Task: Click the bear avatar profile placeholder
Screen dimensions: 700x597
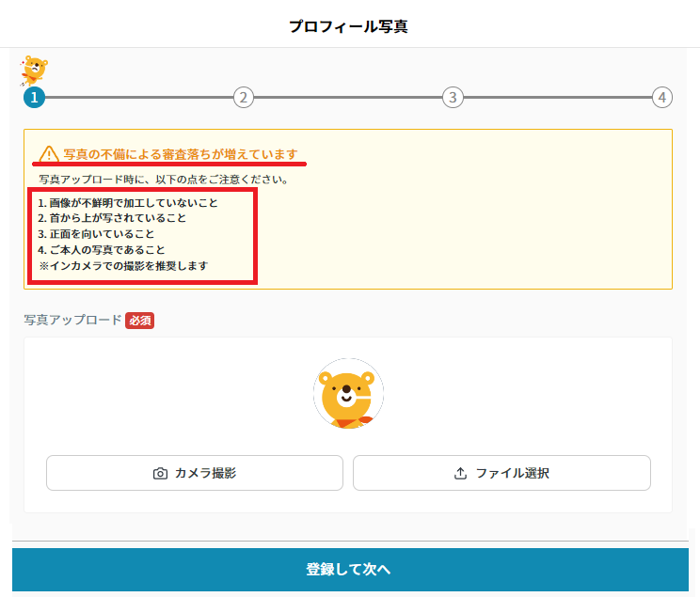Action: click(x=348, y=394)
